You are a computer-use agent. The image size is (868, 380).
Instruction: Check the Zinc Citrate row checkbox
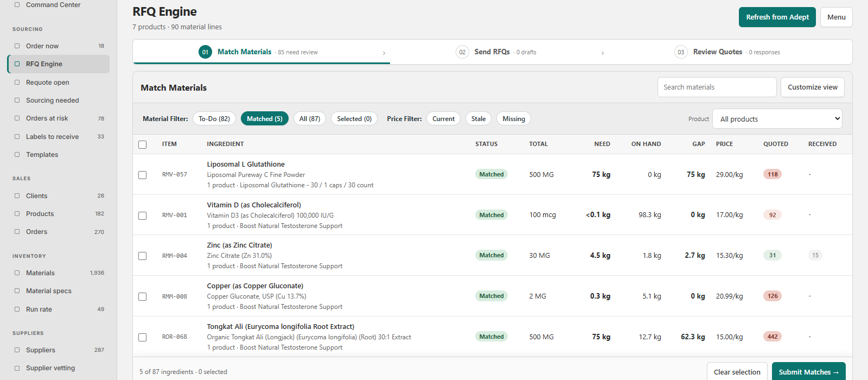[143, 256]
